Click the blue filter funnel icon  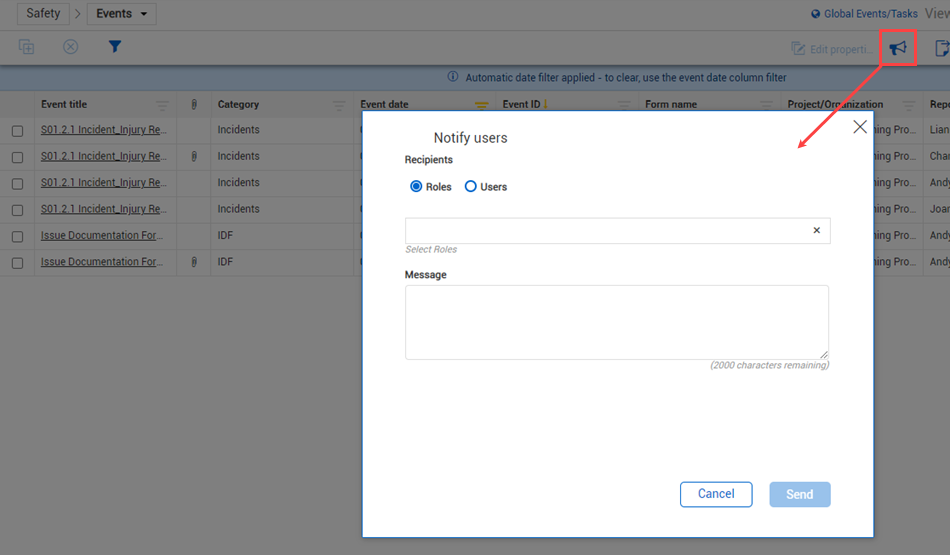pos(115,47)
